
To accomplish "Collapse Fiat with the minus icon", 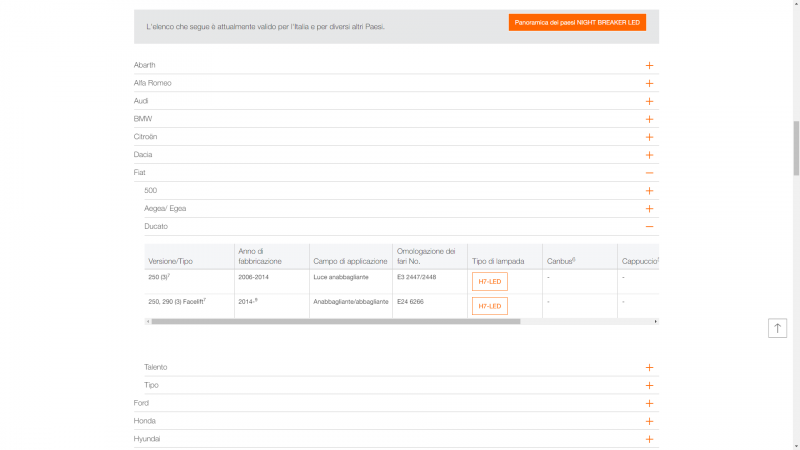I will point(649,173).
